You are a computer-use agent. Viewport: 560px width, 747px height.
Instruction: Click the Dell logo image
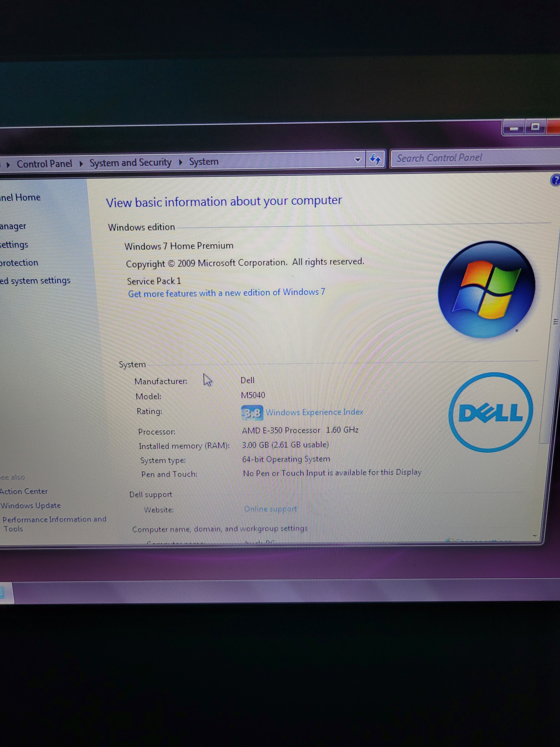[491, 412]
